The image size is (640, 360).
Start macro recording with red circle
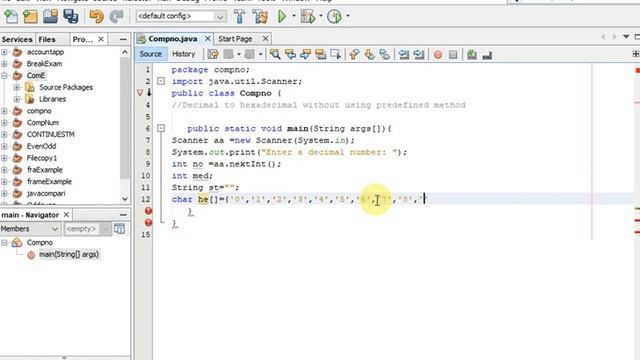pos(438,54)
